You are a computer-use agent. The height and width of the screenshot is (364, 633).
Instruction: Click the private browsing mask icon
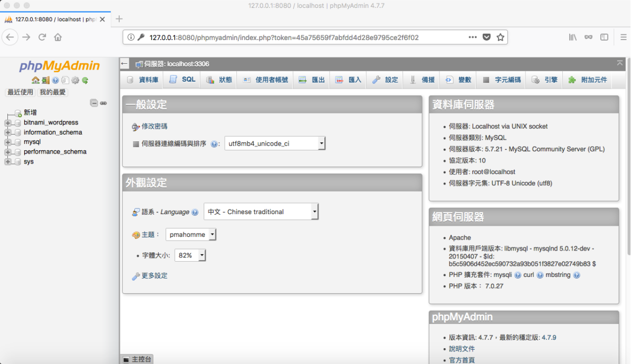[589, 37]
